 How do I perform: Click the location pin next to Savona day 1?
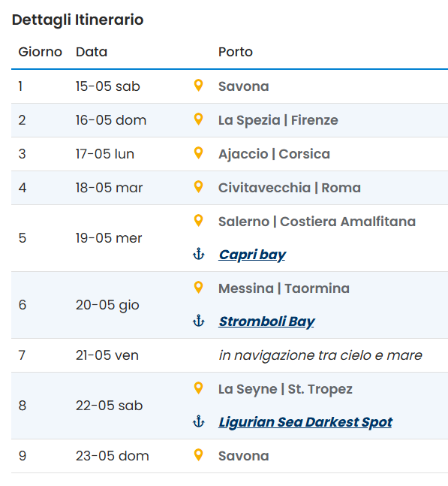[x=198, y=85]
